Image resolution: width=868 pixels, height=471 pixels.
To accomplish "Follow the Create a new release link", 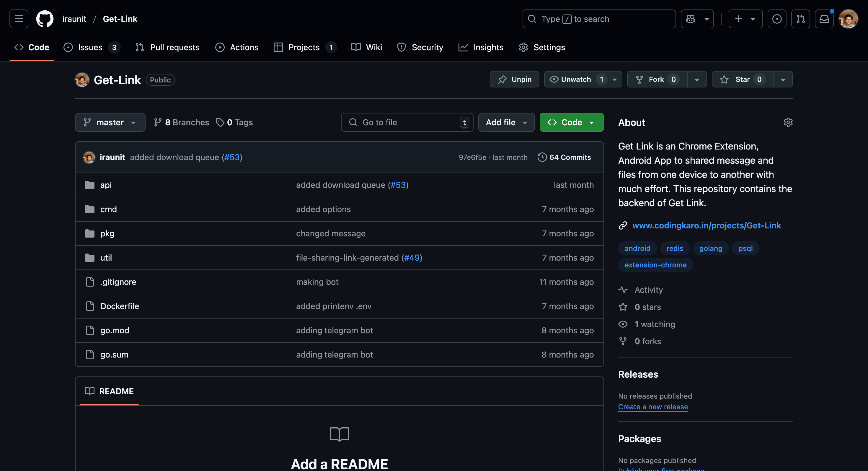I will tap(653, 407).
